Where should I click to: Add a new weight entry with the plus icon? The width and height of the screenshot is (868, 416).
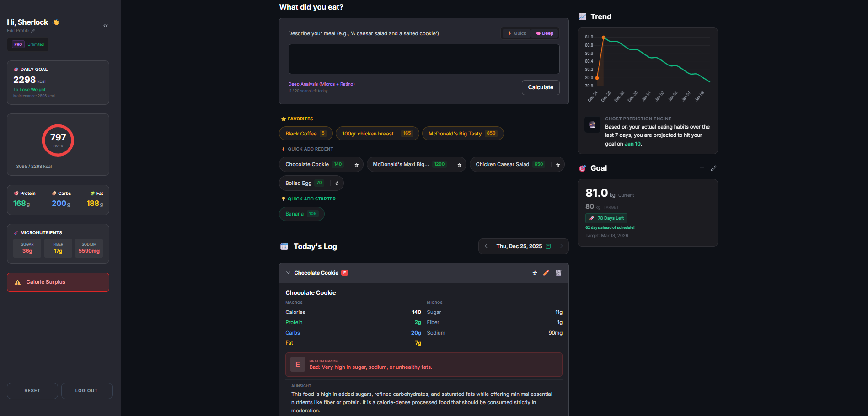point(702,168)
